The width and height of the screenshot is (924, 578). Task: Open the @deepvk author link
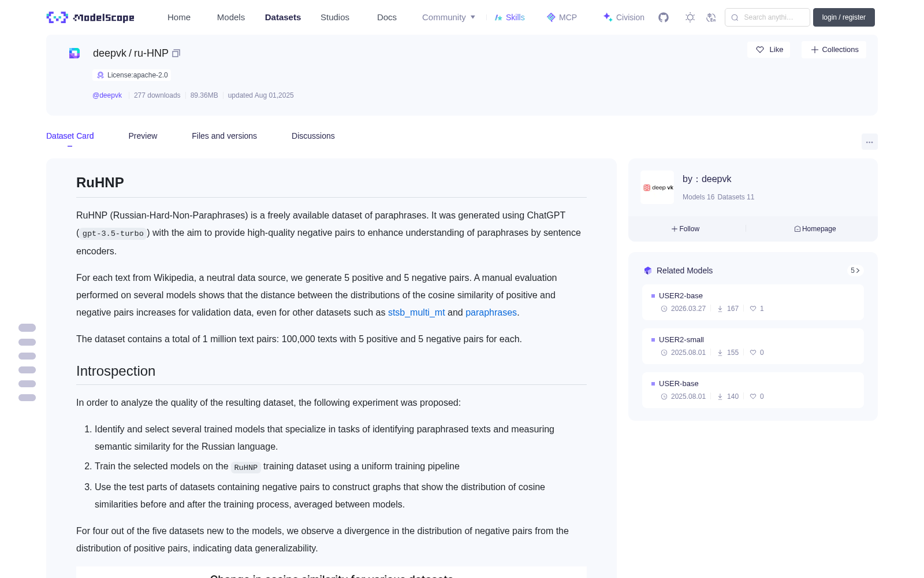(x=107, y=95)
